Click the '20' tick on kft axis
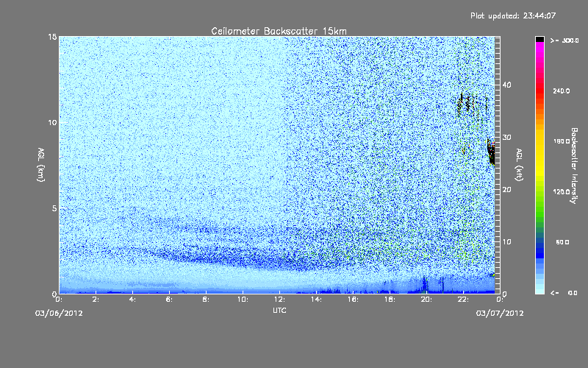The width and height of the screenshot is (588, 368). tap(506, 190)
